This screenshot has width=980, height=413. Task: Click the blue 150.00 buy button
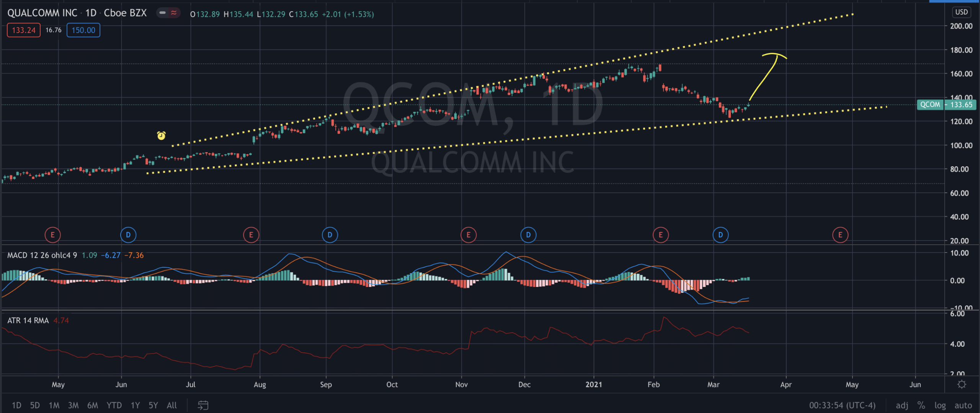coord(83,30)
